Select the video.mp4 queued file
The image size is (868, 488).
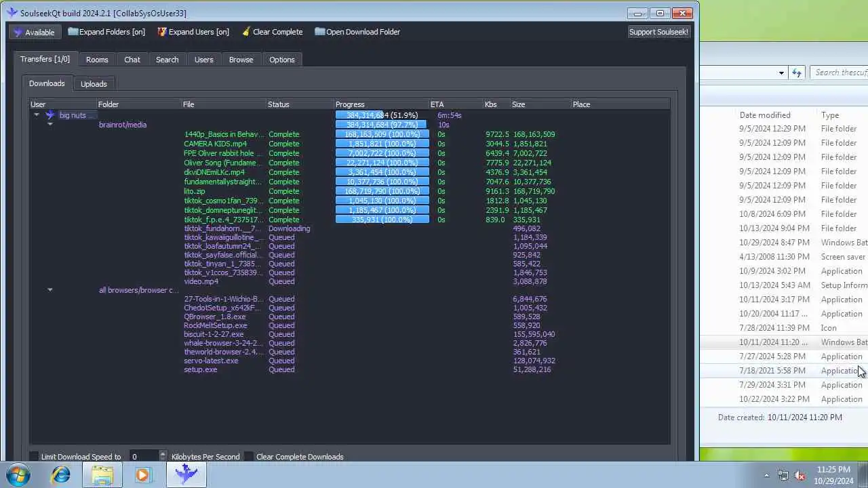click(201, 281)
